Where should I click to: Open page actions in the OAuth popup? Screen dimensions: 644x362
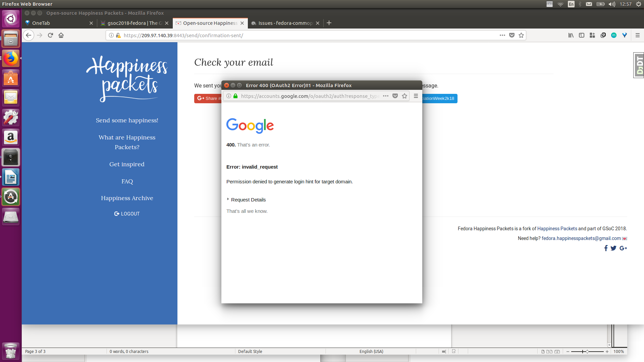386,96
